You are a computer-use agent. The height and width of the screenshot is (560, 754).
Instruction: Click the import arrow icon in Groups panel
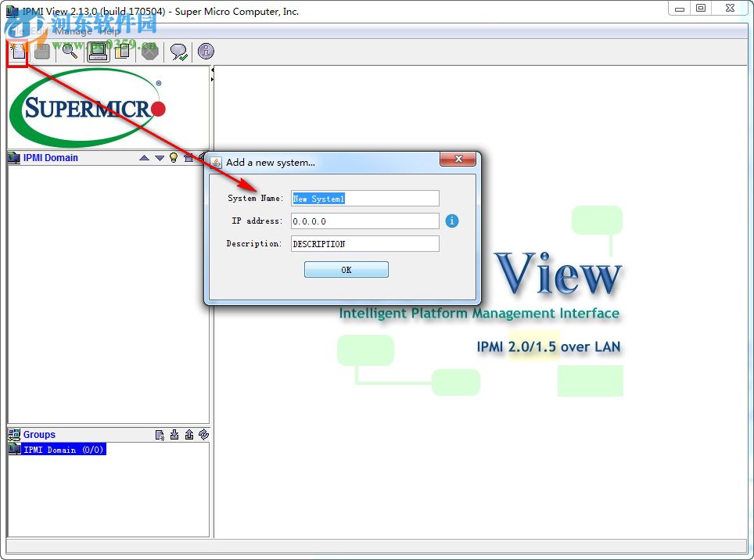point(174,436)
